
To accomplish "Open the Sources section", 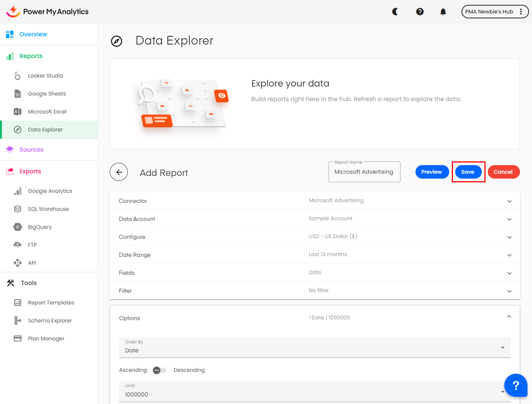I will click(31, 150).
